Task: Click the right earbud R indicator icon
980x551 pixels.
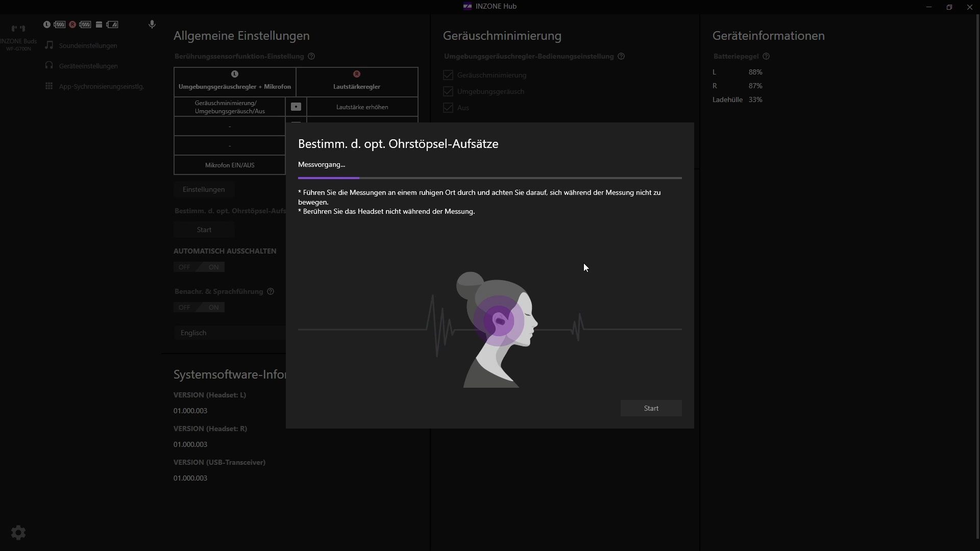Action: tap(72, 24)
